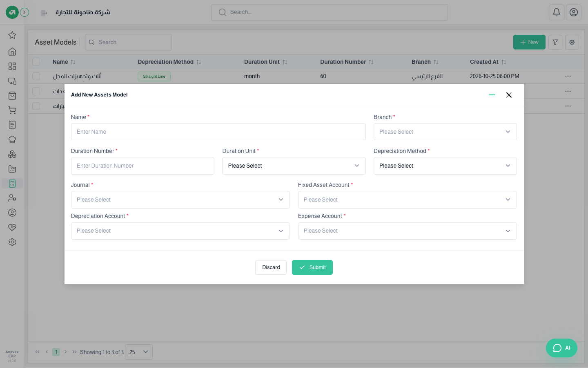Open the user profile circle in sidebar
The height and width of the screenshot is (368, 588).
[12, 213]
